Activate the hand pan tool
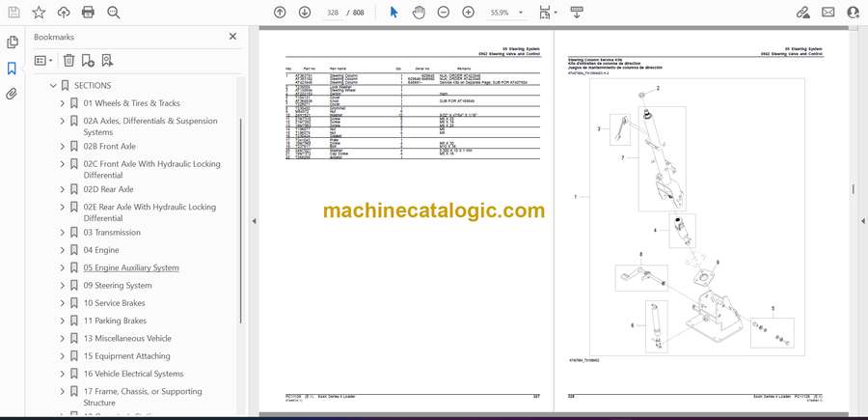 [x=419, y=13]
